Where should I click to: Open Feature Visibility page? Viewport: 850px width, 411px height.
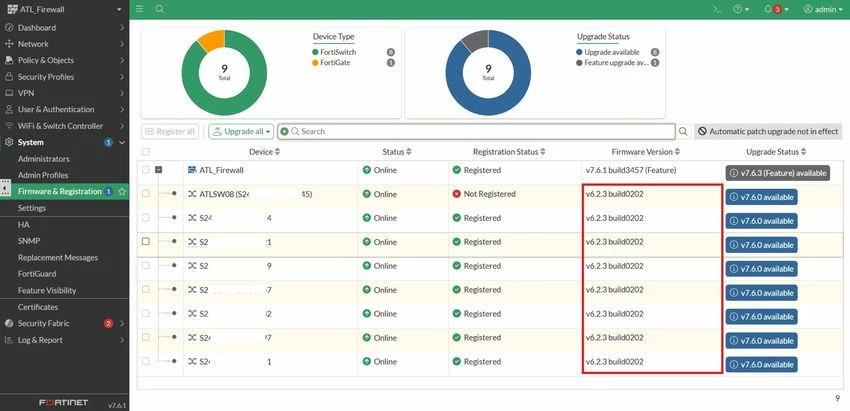pyautogui.click(x=47, y=291)
